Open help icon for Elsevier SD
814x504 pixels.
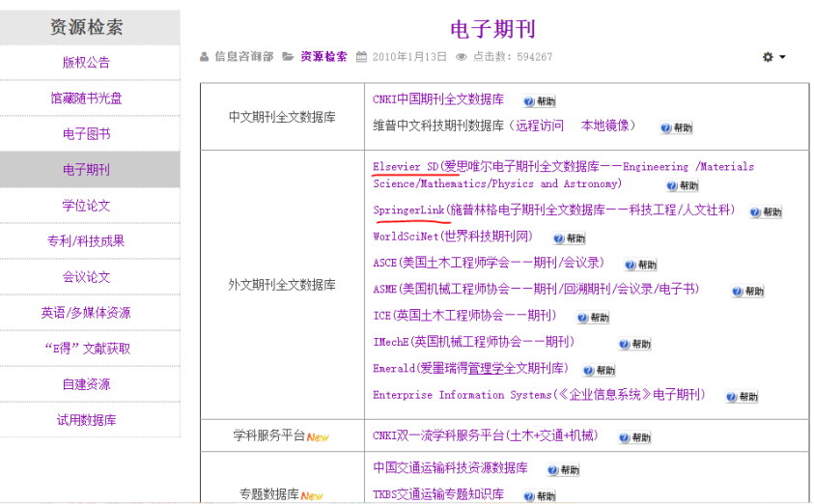(x=683, y=185)
